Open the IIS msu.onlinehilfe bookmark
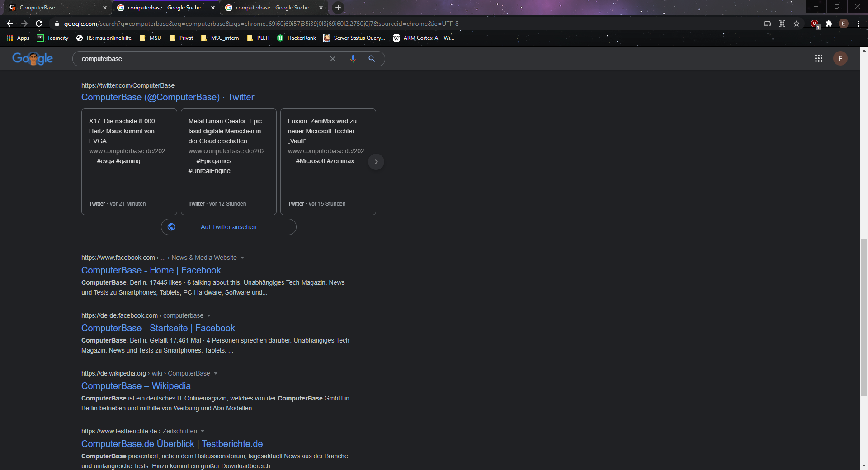This screenshot has height=470, width=868. 104,38
